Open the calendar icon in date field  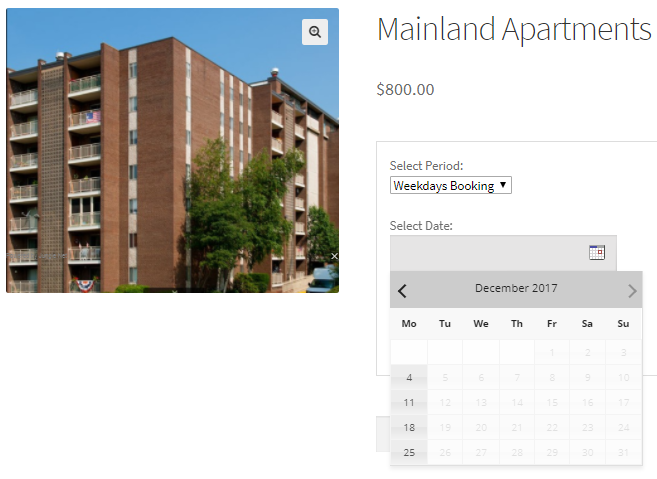pos(597,252)
